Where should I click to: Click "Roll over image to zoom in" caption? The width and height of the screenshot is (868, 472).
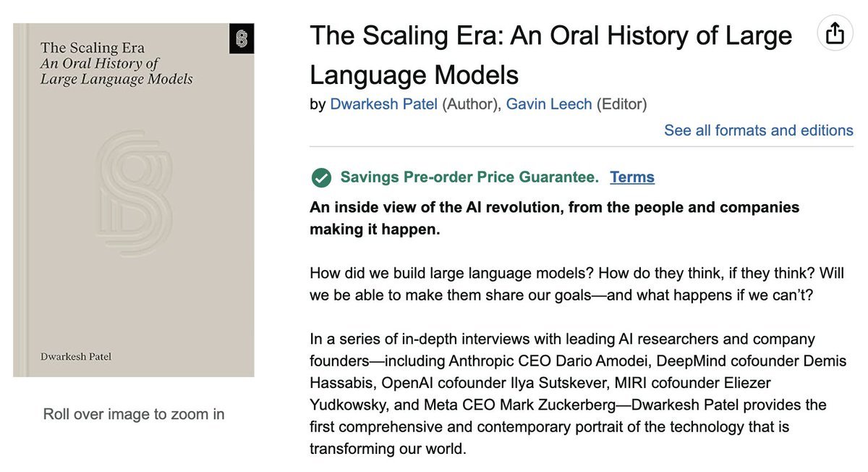(x=134, y=414)
